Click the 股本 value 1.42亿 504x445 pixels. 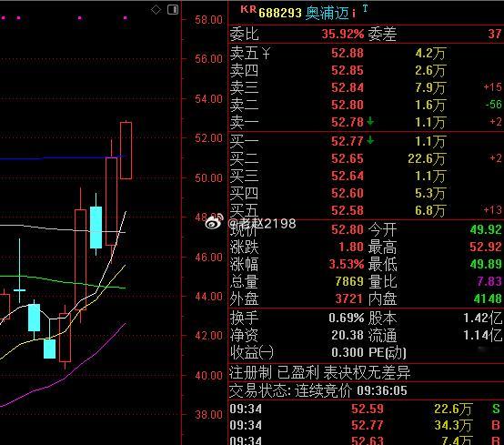[482, 318]
